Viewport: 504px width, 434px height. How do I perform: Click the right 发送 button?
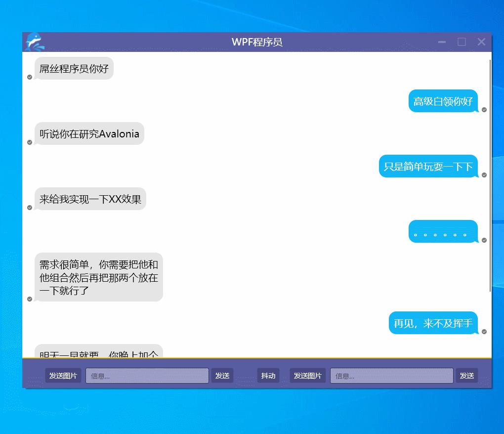[467, 376]
